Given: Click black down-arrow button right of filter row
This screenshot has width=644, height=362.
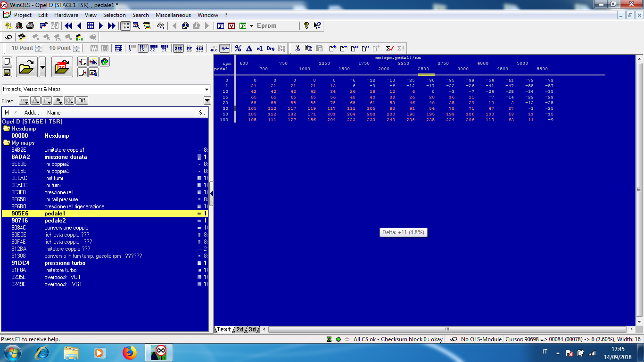Looking at the screenshot, I should [x=207, y=100].
